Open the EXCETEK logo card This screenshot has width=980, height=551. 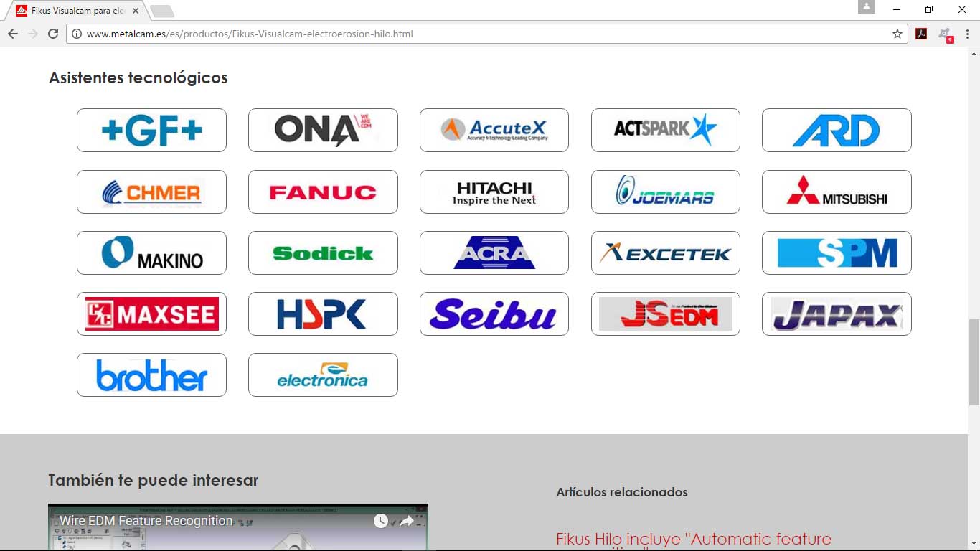pos(666,253)
